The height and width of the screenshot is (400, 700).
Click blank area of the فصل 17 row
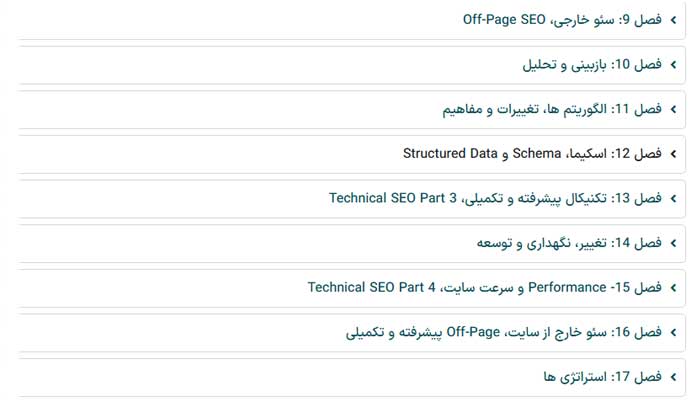click(x=250, y=377)
